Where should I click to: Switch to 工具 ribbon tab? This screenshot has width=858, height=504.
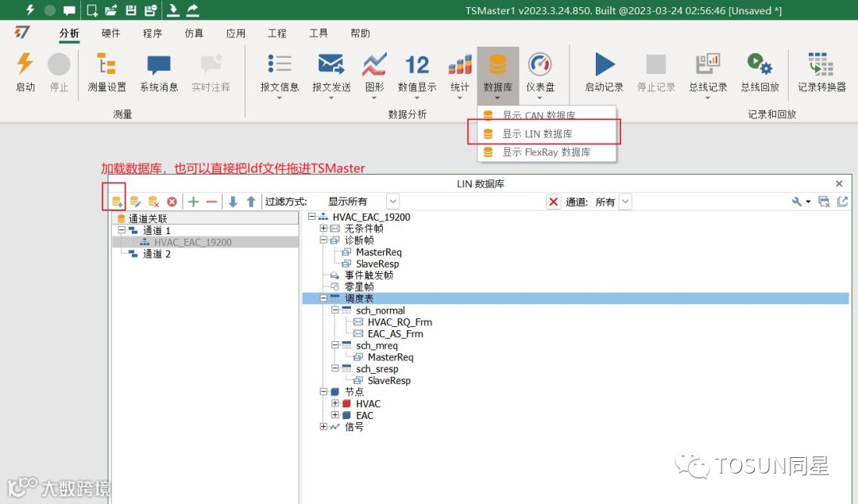pyautogui.click(x=319, y=33)
